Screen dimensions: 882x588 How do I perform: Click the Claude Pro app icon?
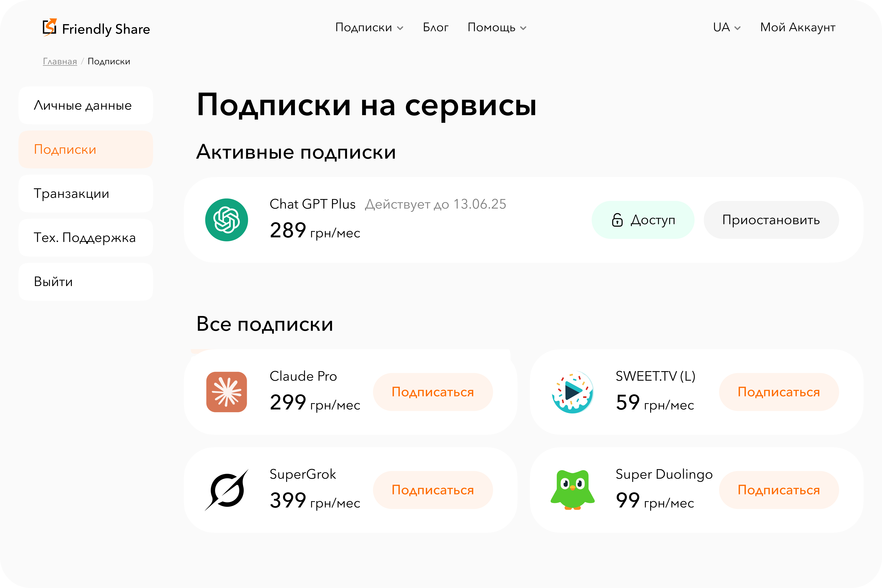(x=226, y=392)
